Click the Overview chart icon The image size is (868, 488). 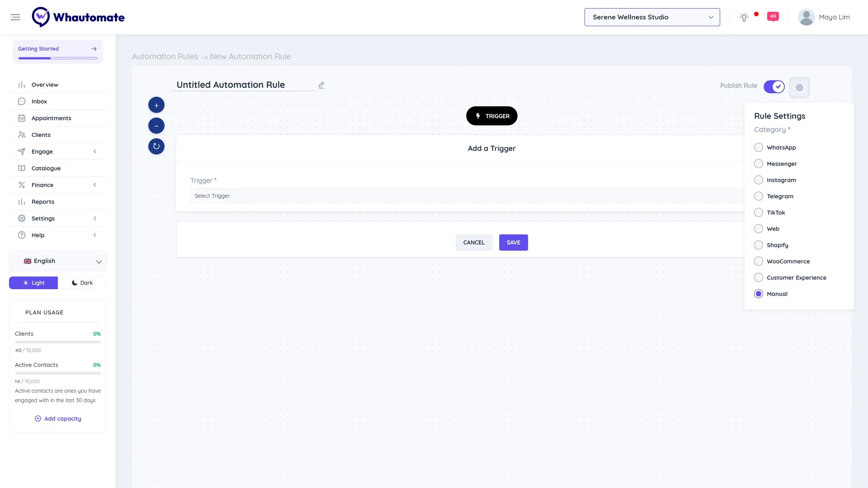[x=22, y=85]
